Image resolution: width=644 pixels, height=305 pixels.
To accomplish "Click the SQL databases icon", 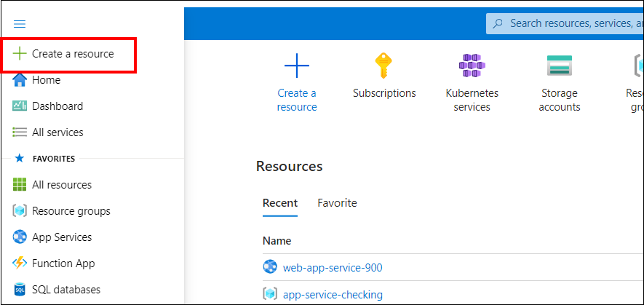I will [20, 290].
